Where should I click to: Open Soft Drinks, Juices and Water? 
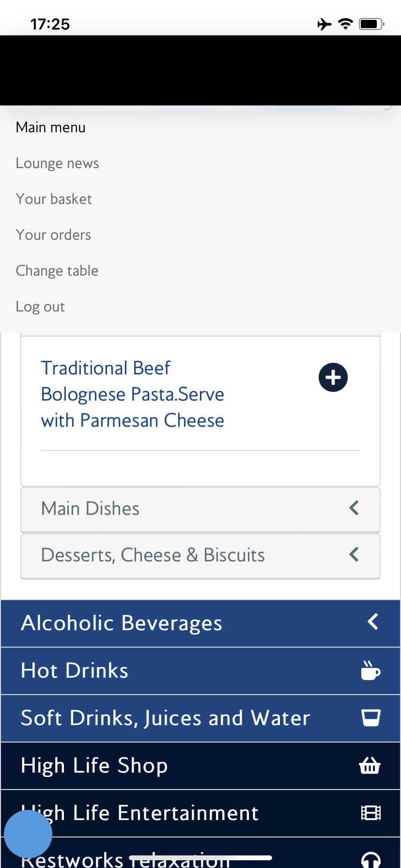pos(165,718)
